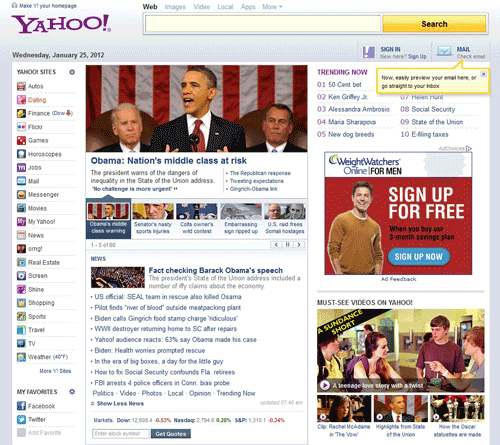Click the Mail envelope icon in sidebar
This screenshot has width=500, height=445.
[21, 181]
